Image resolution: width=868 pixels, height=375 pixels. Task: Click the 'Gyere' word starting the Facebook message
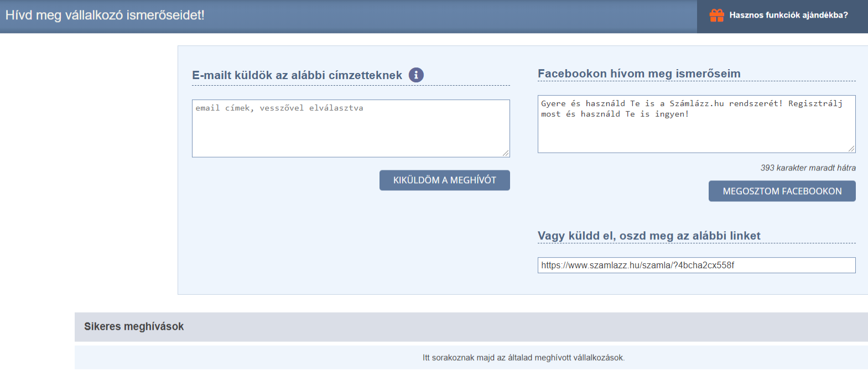[553, 103]
